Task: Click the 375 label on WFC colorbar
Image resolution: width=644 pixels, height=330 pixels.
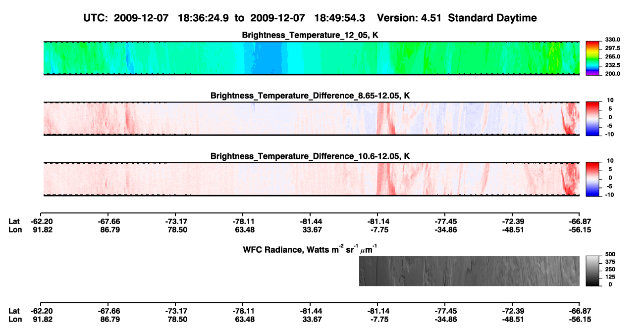Action: 610,262
